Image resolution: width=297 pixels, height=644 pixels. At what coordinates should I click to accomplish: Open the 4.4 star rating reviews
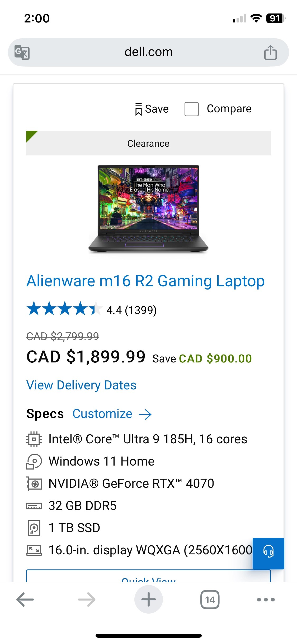[x=92, y=310]
